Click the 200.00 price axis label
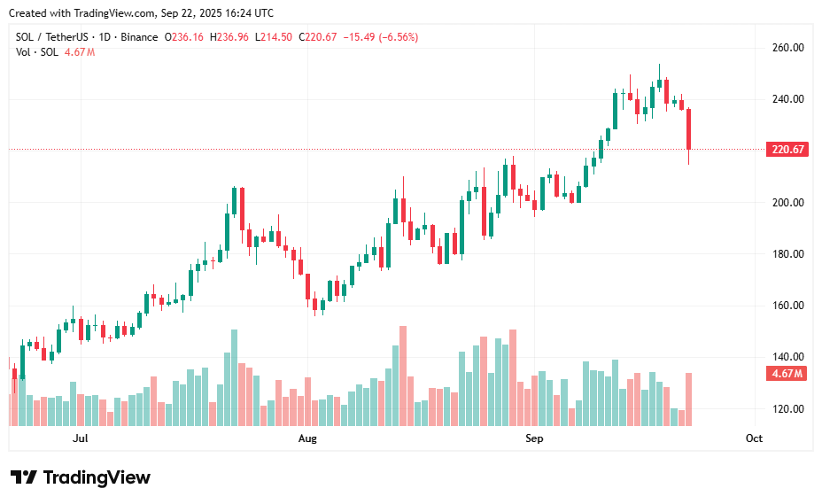 pyautogui.click(x=787, y=203)
